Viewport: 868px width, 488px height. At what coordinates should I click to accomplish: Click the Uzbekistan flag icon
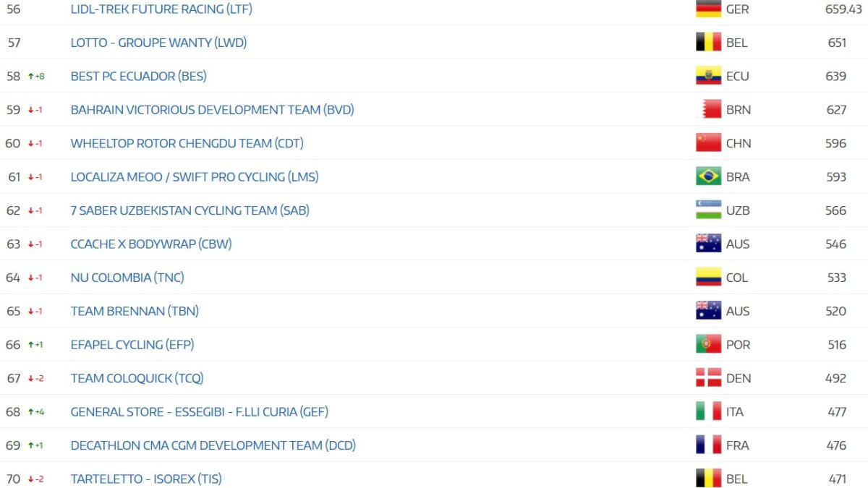[709, 210]
